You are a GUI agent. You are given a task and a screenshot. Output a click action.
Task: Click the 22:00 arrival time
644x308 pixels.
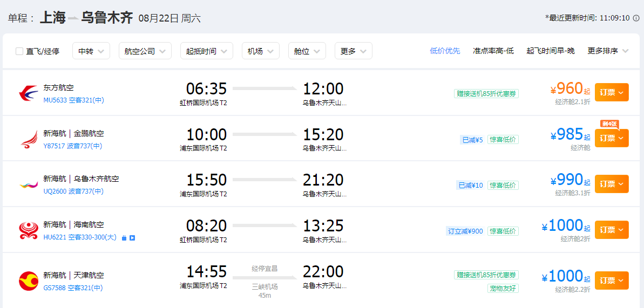click(323, 272)
